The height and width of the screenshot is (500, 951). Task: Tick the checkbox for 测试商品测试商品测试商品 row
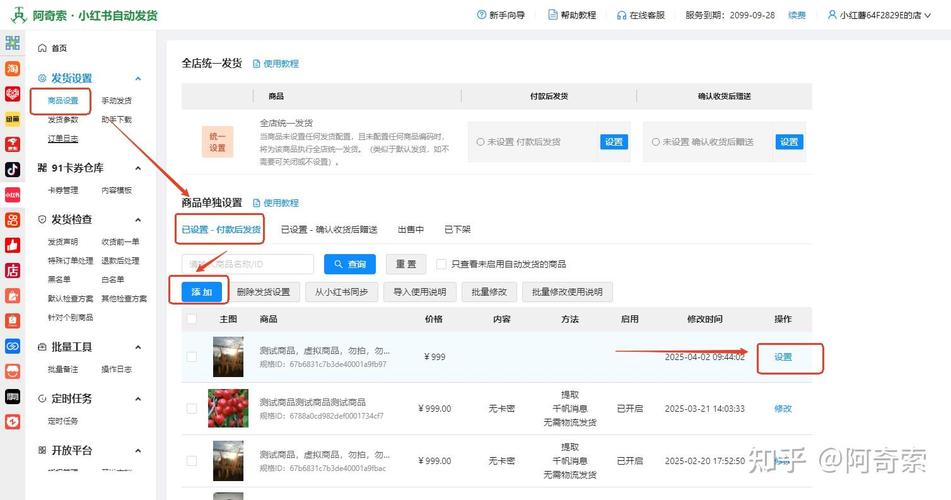click(x=192, y=409)
